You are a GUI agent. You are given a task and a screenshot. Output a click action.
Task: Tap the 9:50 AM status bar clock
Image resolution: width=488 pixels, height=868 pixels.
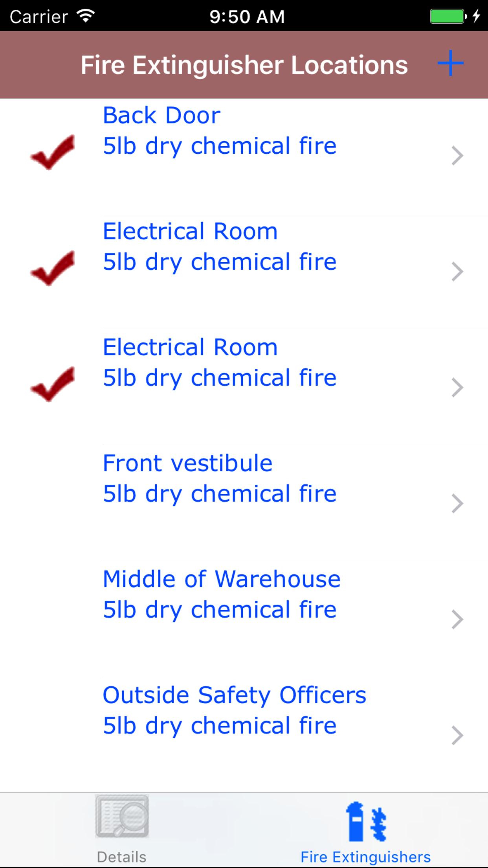tap(247, 17)
